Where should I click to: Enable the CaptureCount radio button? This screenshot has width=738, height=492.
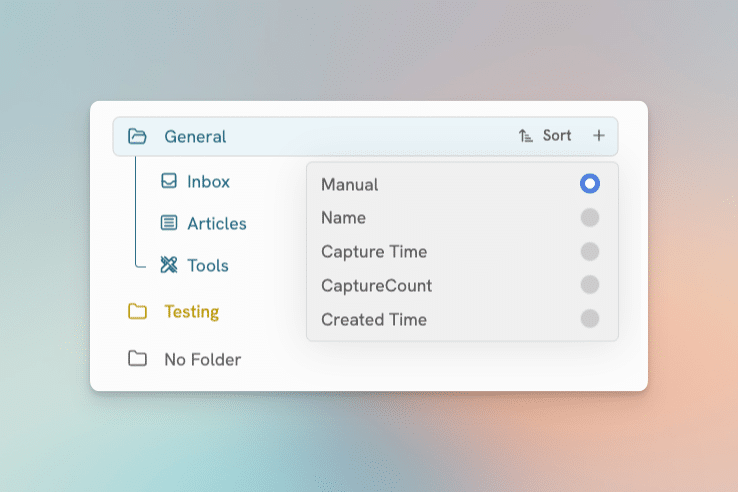pos(590,285)
